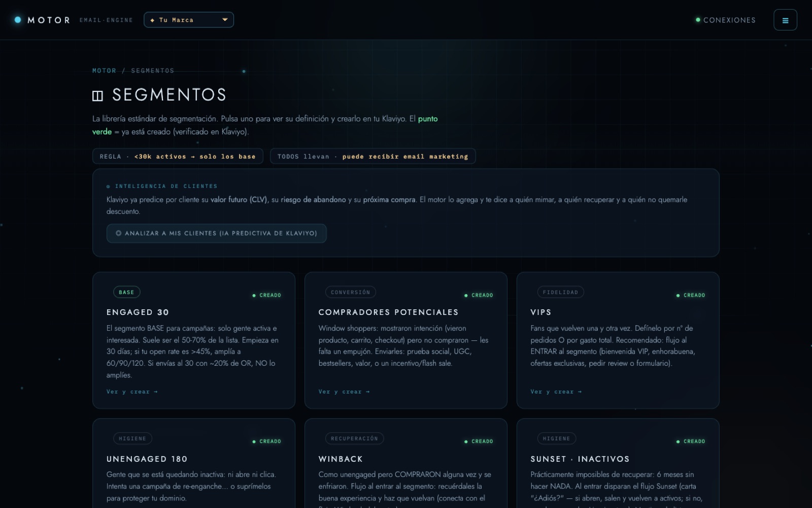The image size is (812, 508).
Task: Click the SEGMENTOS breadcrumb item
Action: pyautogui.click(x=152, y=71)
